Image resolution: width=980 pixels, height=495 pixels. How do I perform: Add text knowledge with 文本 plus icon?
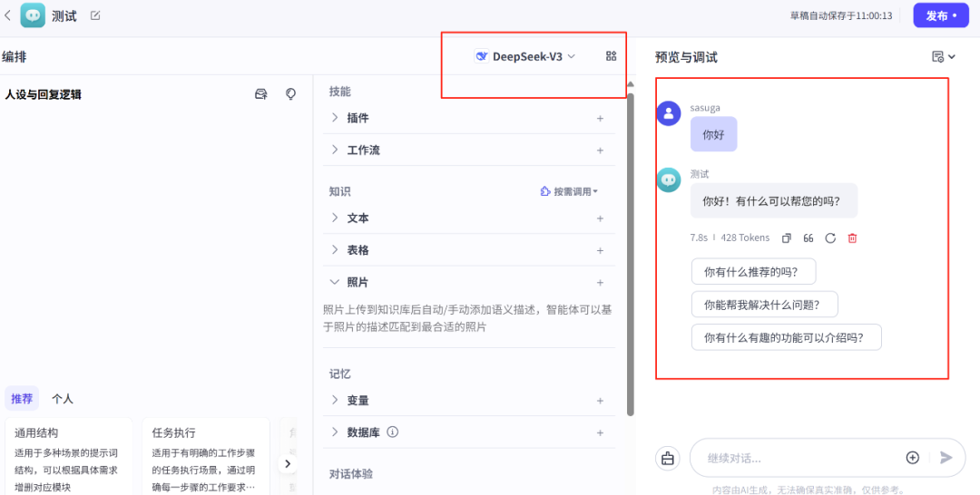(x=600, y=218)
